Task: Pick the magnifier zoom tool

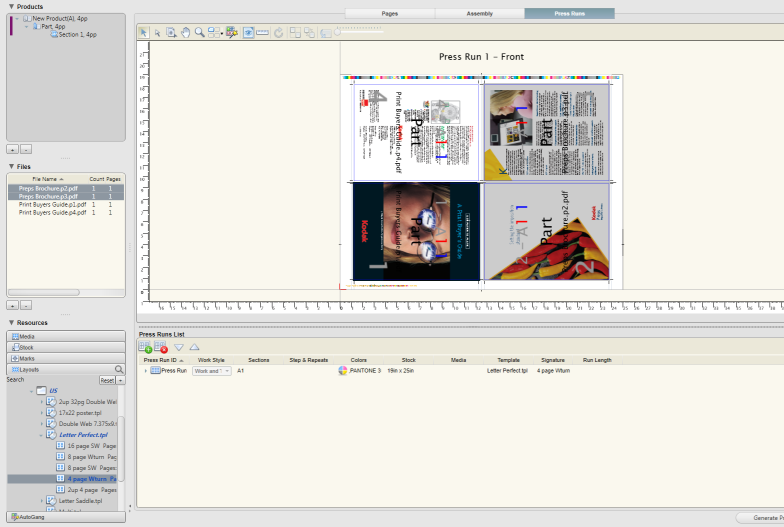Action: [x=200, y=32]
